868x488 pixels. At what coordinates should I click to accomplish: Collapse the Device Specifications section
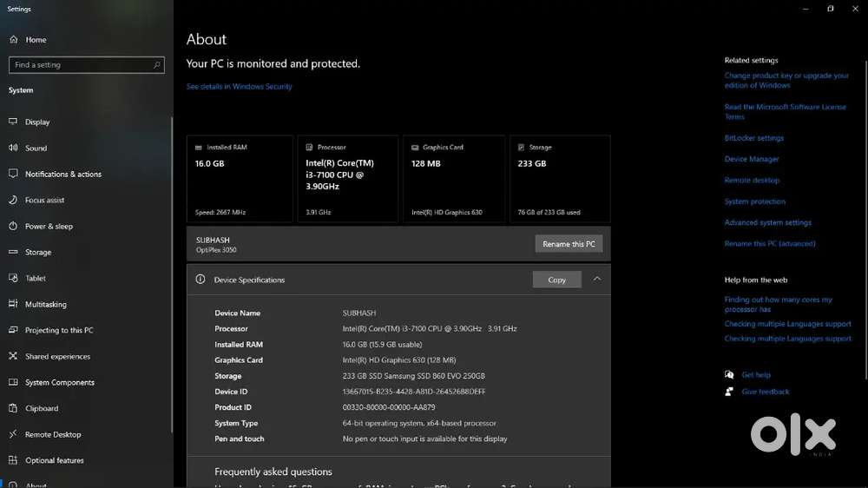coord(597,280)
